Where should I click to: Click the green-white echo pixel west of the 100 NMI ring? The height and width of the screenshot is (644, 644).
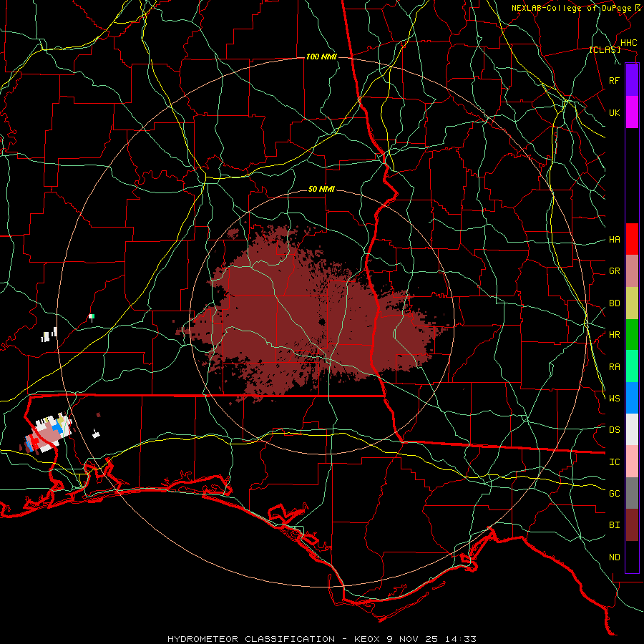click(92, 316)
